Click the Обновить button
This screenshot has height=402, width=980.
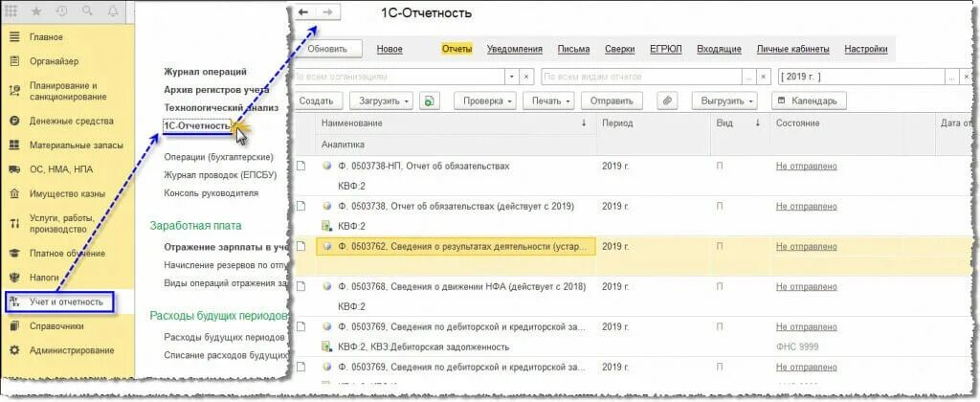(x=328, y=49)
